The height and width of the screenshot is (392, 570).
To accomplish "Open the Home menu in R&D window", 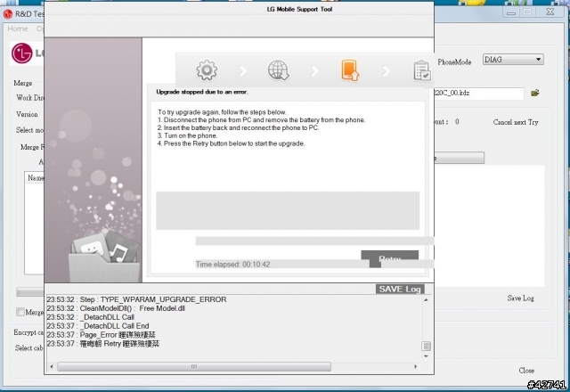I will 18,29.
